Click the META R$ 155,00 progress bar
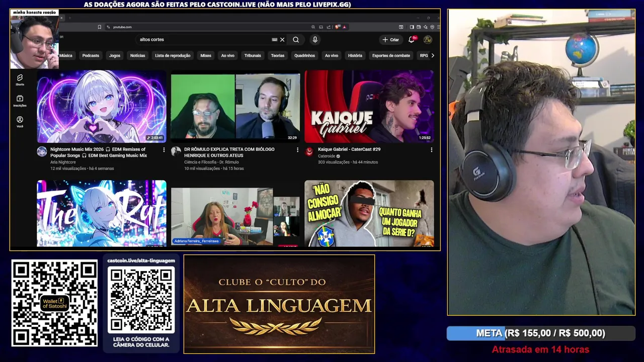 [541, 333]
